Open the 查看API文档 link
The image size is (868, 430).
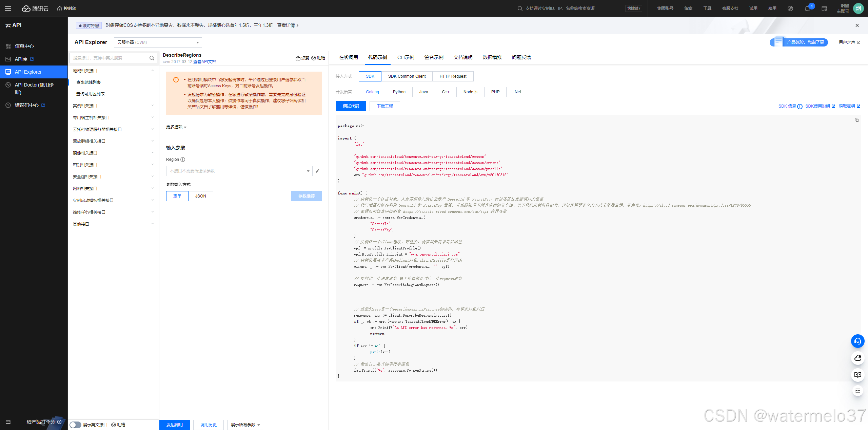(x=205, y=62)
